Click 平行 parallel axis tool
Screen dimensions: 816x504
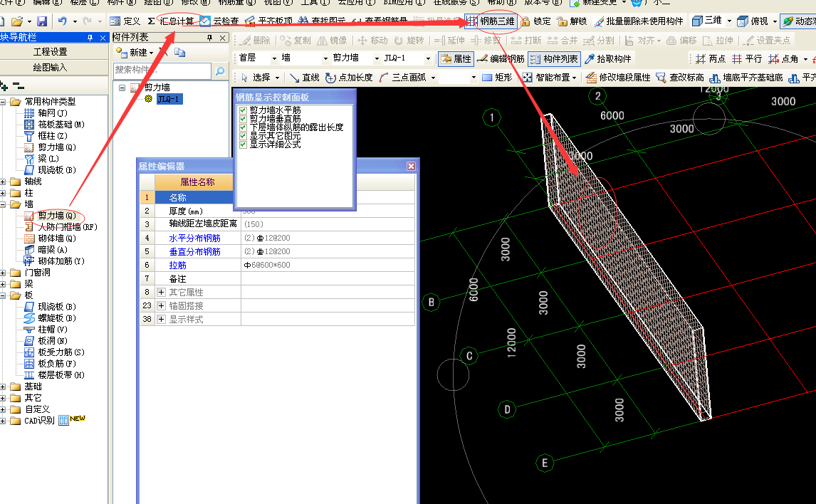(x=747, y=59)
